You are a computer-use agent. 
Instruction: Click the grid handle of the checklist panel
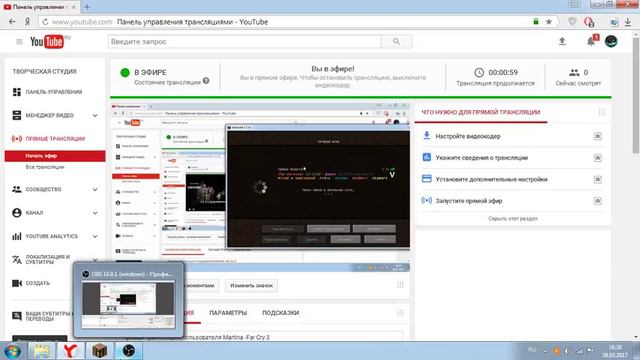click(x=602, y=112)
